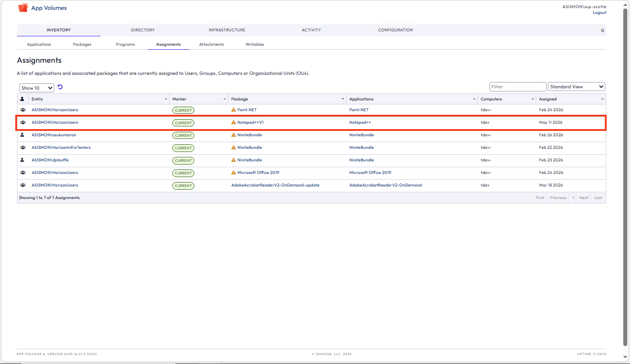The width and height of the screenshot is (630, 364).
Task: Go to the First page of results
Action: point(540,198)
